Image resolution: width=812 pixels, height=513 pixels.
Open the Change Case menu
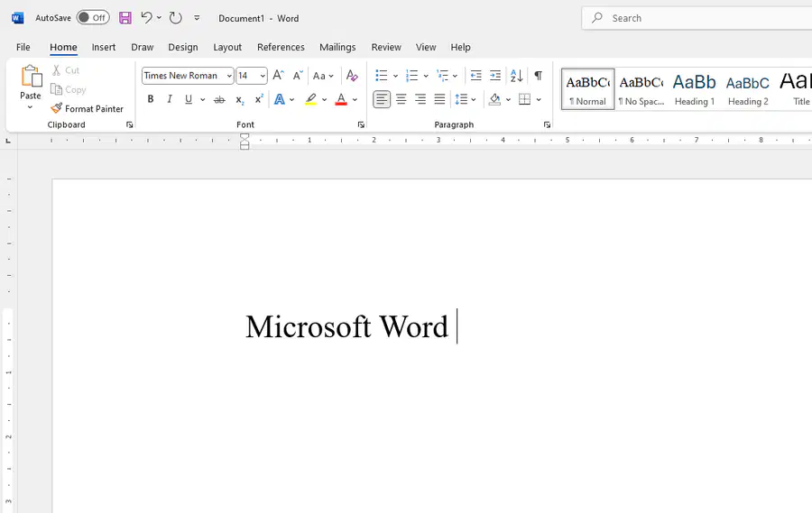[x=323, y=76]
